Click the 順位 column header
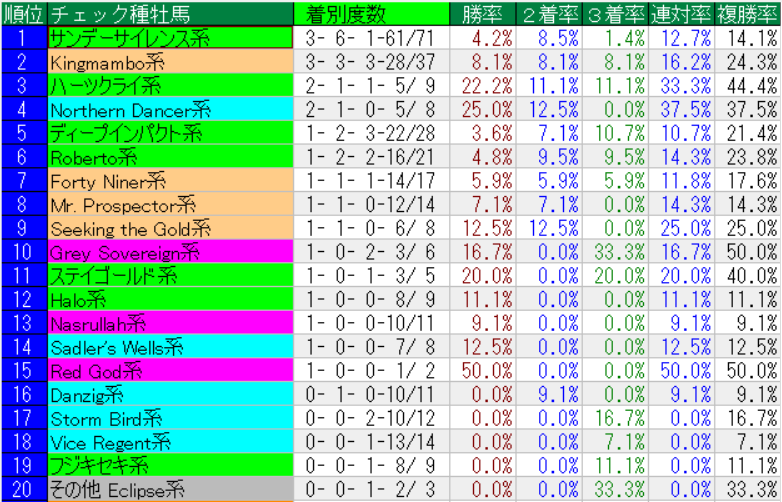 click(x=24, y=13)
